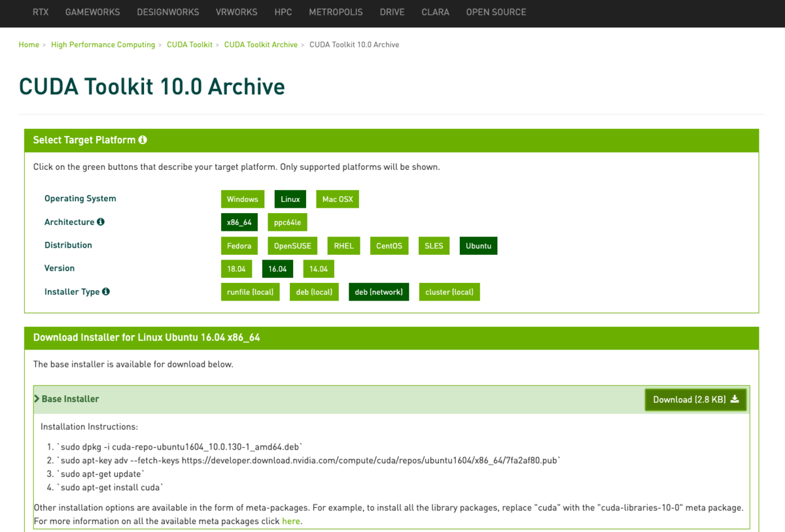
Task: Open the DRIVE menu item
Action: pos(392,12)
